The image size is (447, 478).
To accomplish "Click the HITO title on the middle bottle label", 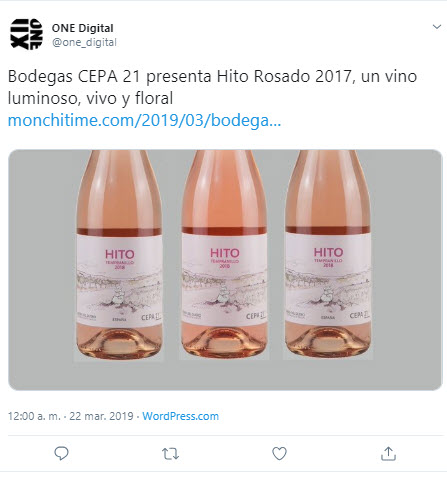I will [225, 253].
